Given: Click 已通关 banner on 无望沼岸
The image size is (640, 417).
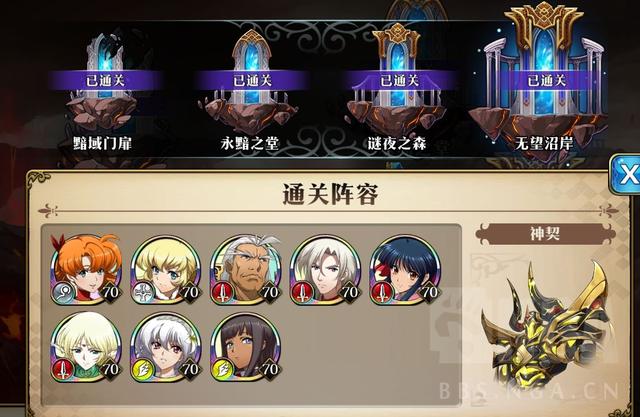Looking at the screenshot, I should point(547,80).
